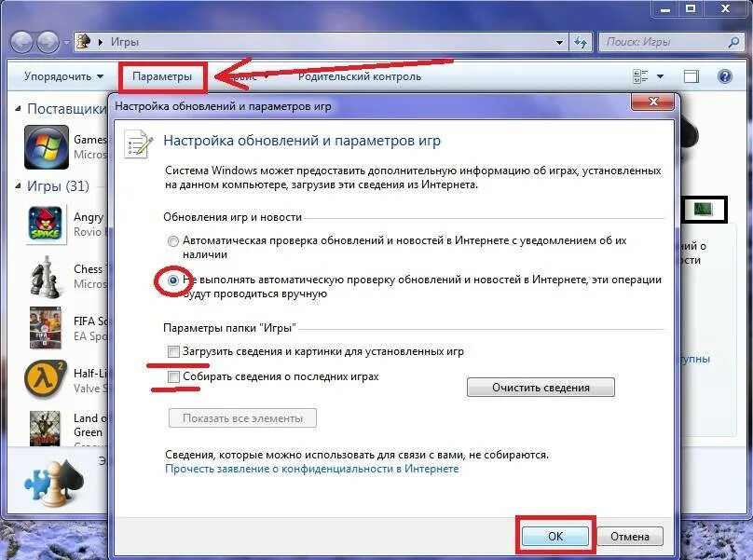This screenshot has height=560, width=753.
Task: Open the Land of Green game icon
Action: [45, 429]
